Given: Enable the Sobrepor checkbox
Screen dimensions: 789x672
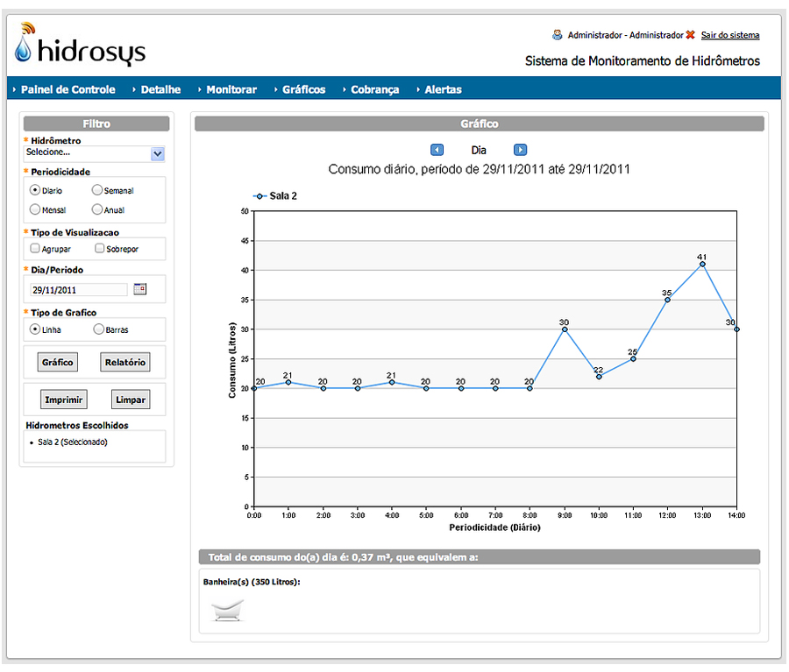Looking at the screenshot, I should point(100,248).
